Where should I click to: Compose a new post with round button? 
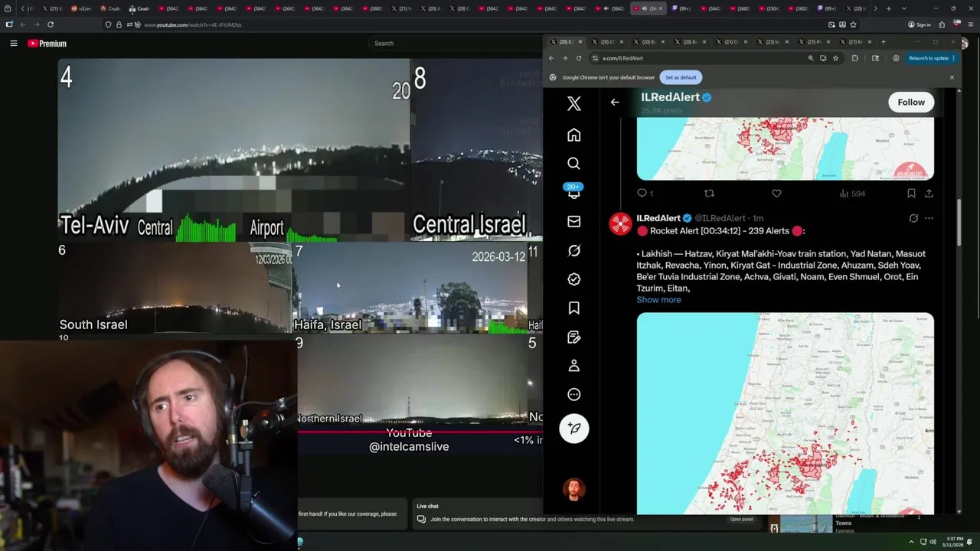(x=573, y=429)
